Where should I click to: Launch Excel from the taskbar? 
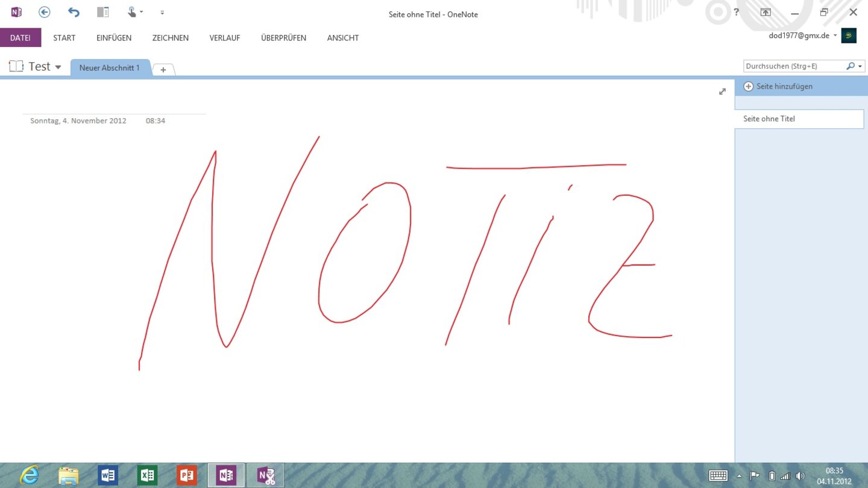pyautogui.click(x=147, y=475)
